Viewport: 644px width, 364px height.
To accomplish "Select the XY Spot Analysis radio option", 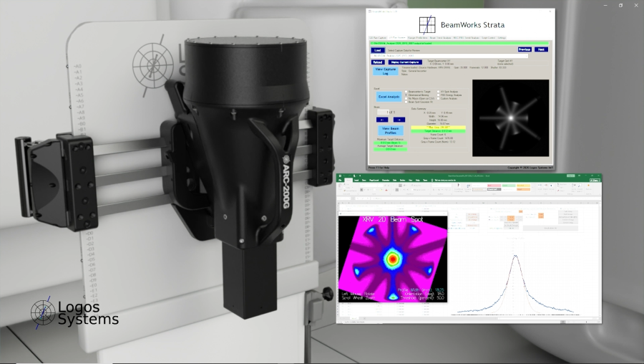I will 438,92.
